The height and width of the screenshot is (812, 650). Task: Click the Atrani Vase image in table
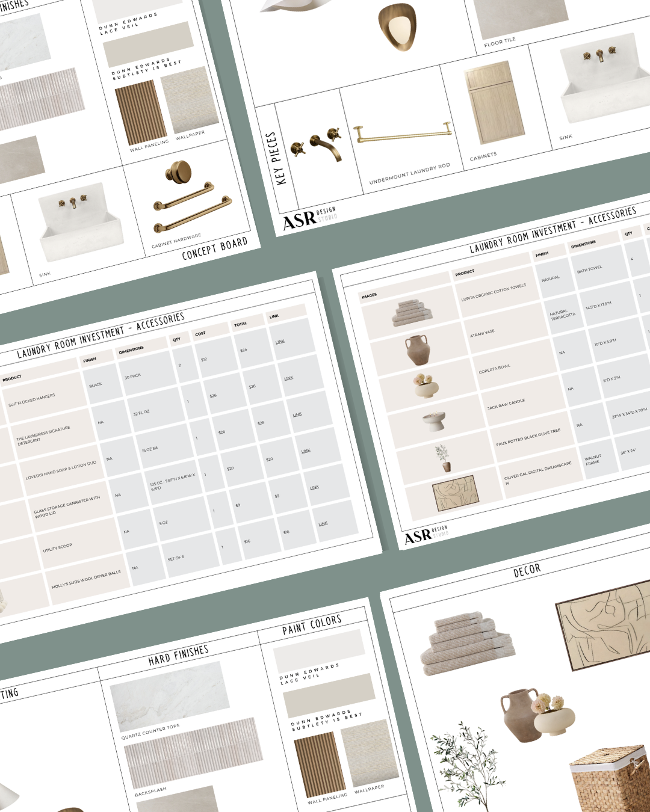[417, 350]
